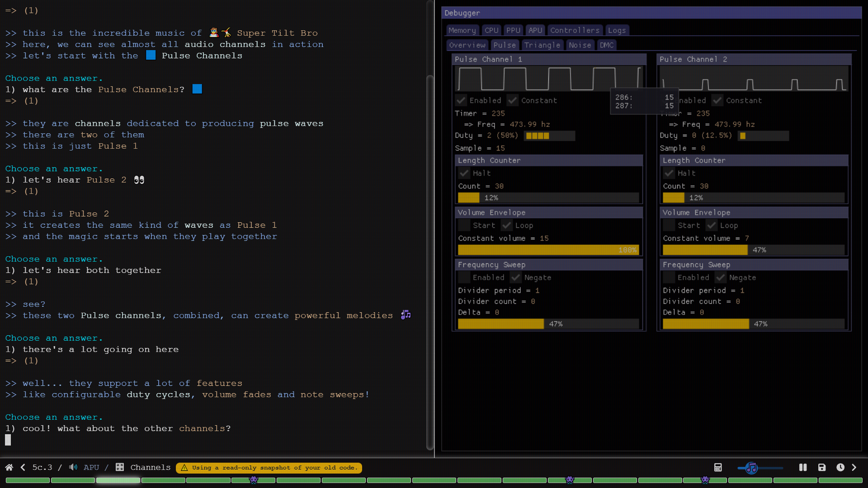
Task: Toggle Negate checkbox in Pulse 1 Frequency Sweep
Action: pyautogui.click(x=516, y=277)
